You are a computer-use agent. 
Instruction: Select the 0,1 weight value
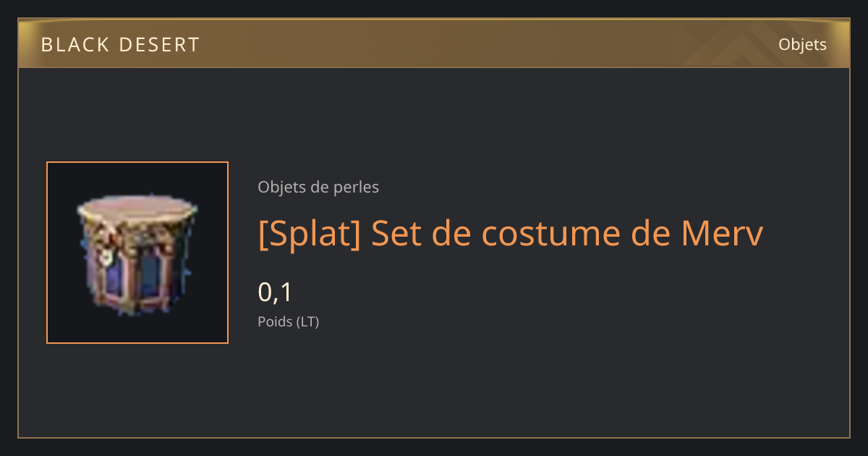[x=275, y=292]
